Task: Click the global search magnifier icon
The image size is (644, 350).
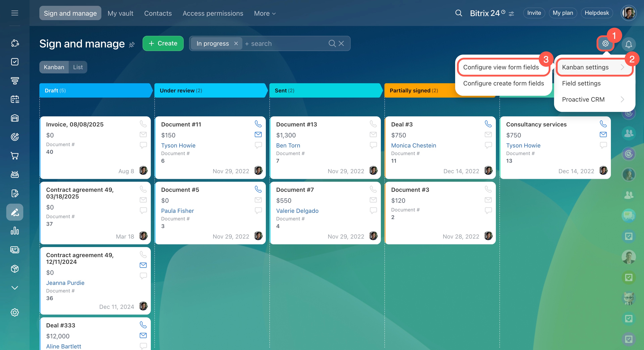Action: [458, 13]
